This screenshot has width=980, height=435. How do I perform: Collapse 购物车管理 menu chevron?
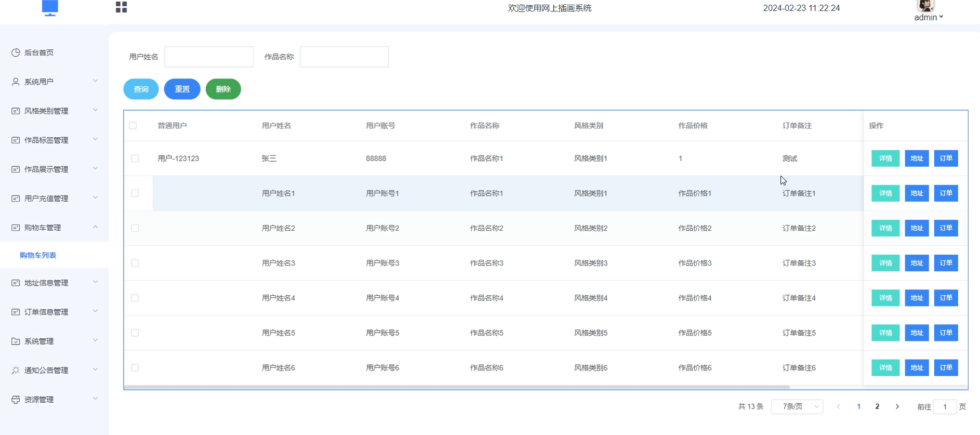pos(95,227)
